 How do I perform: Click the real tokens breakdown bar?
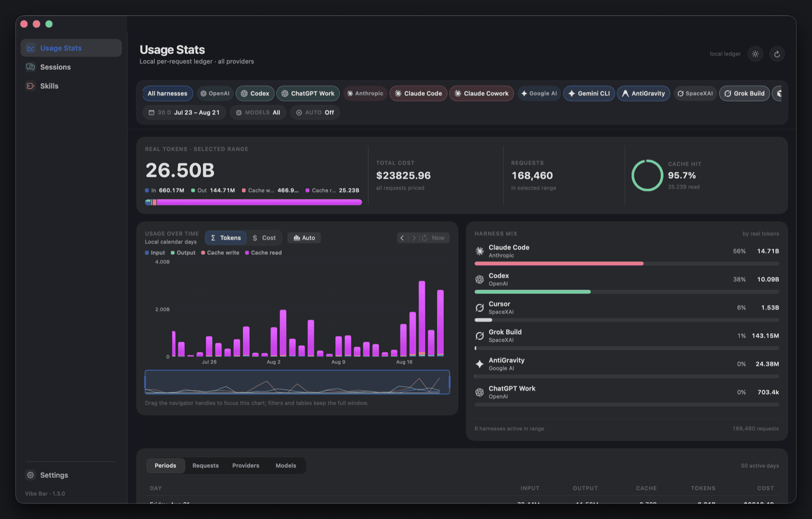click(253, 202)
